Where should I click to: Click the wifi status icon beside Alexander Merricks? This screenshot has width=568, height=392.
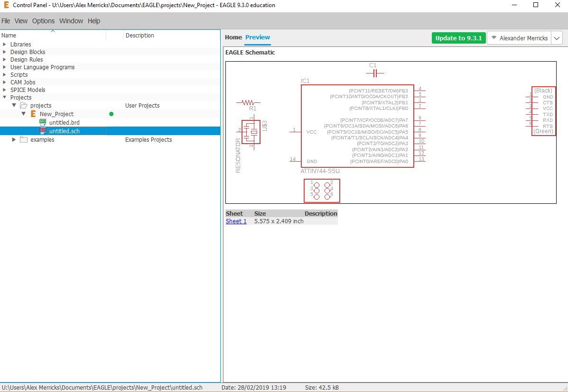(494, 38)
